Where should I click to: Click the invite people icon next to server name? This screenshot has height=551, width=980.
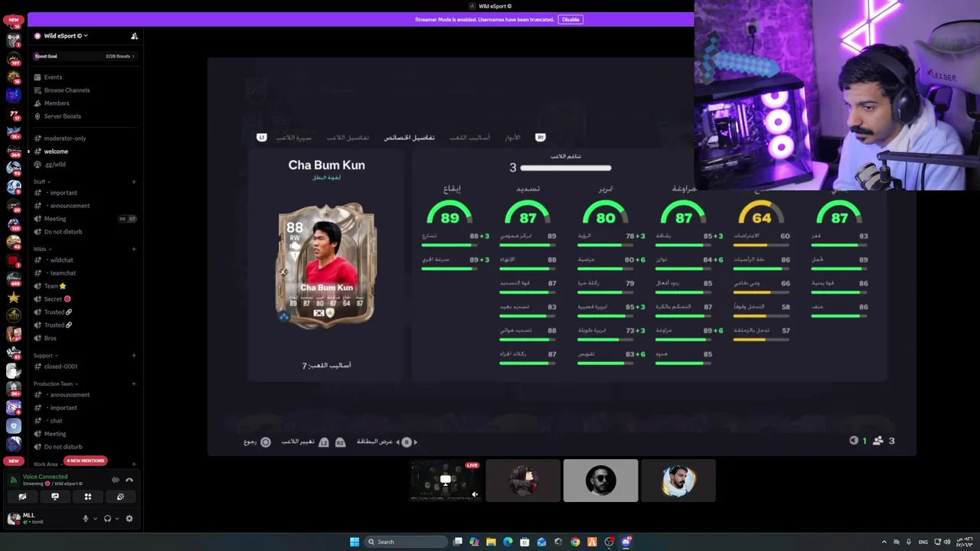134,36
